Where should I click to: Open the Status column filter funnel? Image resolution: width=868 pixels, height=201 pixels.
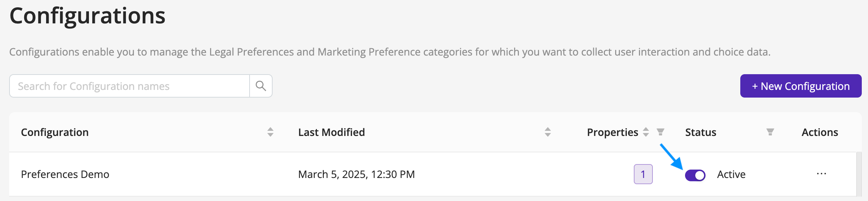pos(770,132)
